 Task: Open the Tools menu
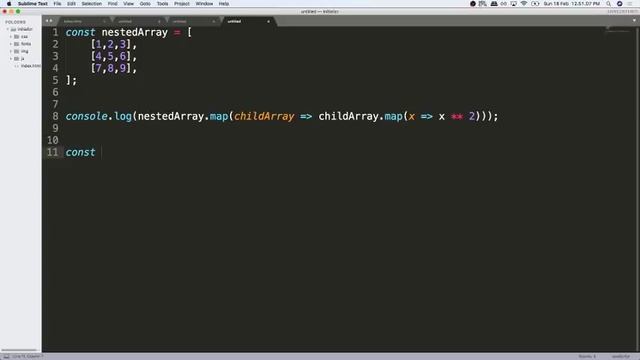pyautogui.click(x=162, y=4)
